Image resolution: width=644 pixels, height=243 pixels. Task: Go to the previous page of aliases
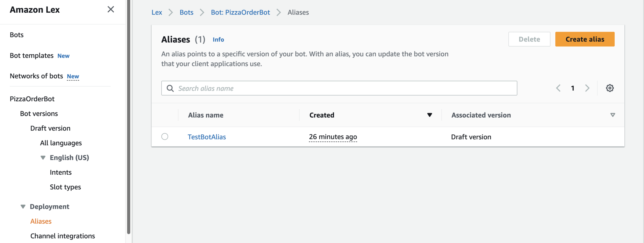558,88
